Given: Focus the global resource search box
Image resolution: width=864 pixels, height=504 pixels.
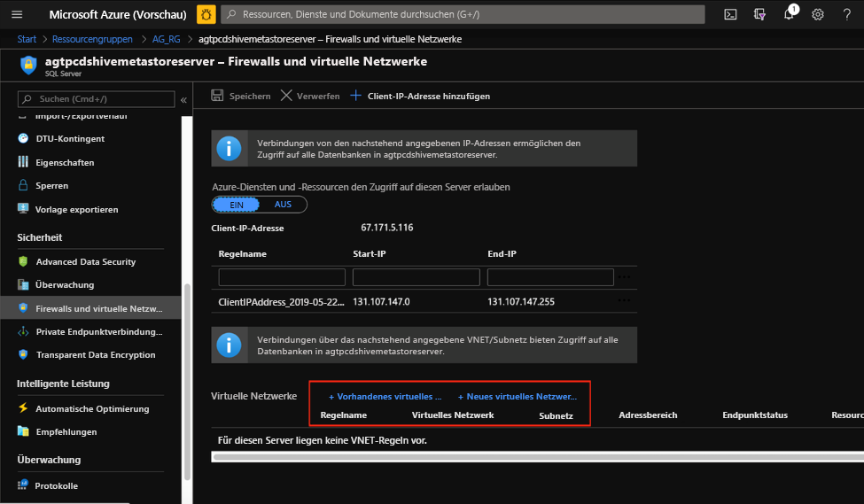Looking at the screenshot, I should pyautogui.click(x=463, y=14).
